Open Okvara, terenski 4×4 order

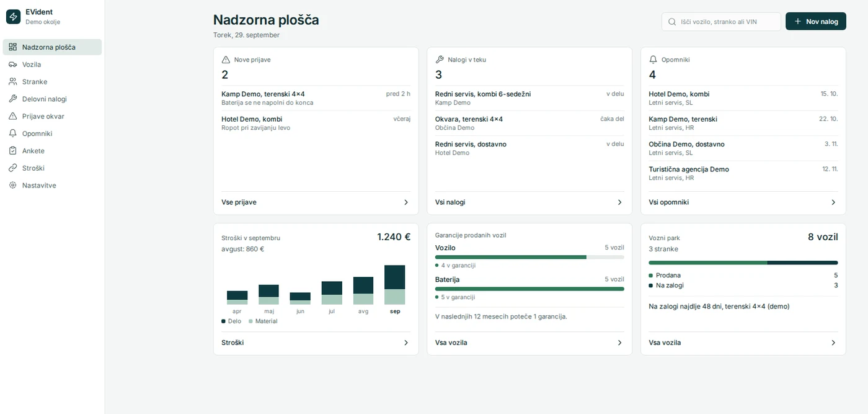(x=529, y=123)
